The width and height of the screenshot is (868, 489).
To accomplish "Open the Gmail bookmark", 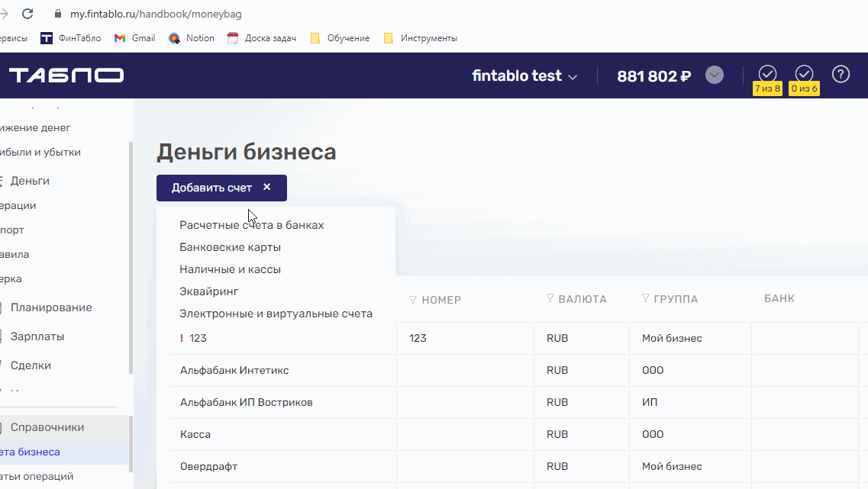I will coord(134,38).
